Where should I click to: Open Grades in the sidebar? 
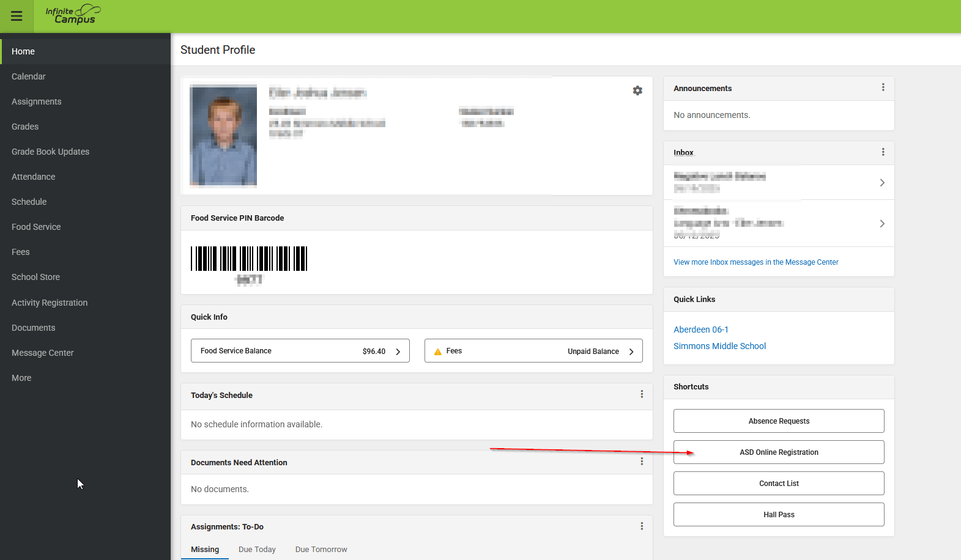click(86, 127)
